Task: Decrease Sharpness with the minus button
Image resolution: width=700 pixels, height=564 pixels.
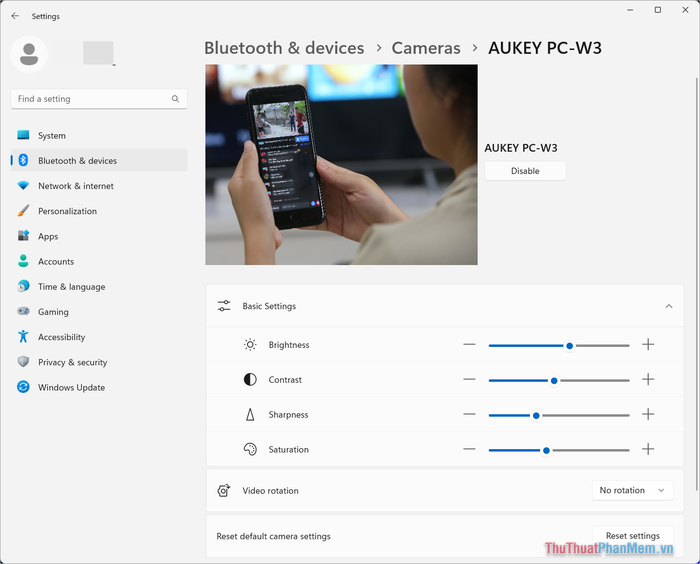Action: coord(469,414)
